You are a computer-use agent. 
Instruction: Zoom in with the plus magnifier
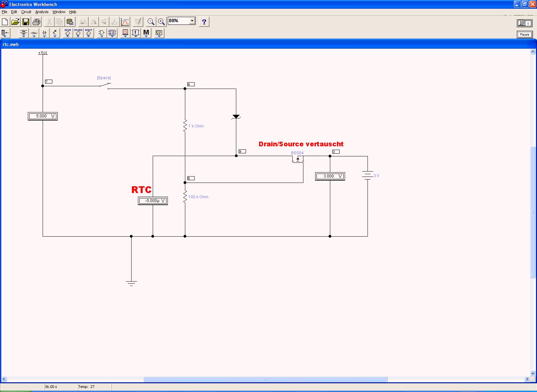coord(161,22)
